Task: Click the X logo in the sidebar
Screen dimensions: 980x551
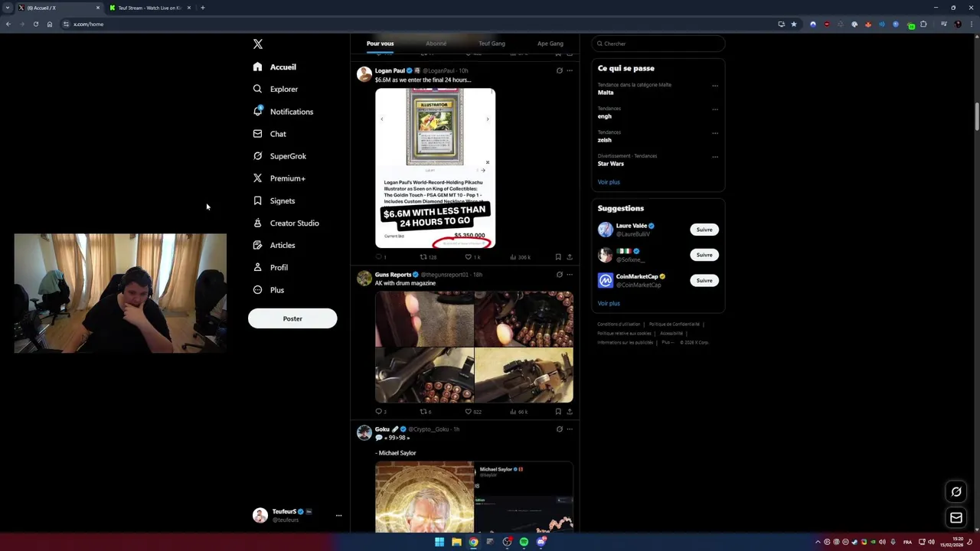Action: point(258,44)
